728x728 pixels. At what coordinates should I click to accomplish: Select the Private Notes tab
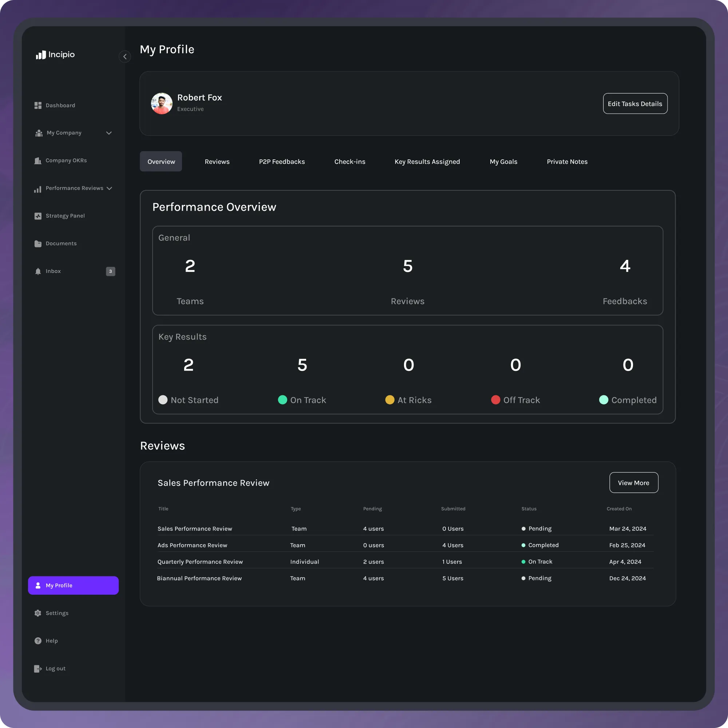coord(567,162)
